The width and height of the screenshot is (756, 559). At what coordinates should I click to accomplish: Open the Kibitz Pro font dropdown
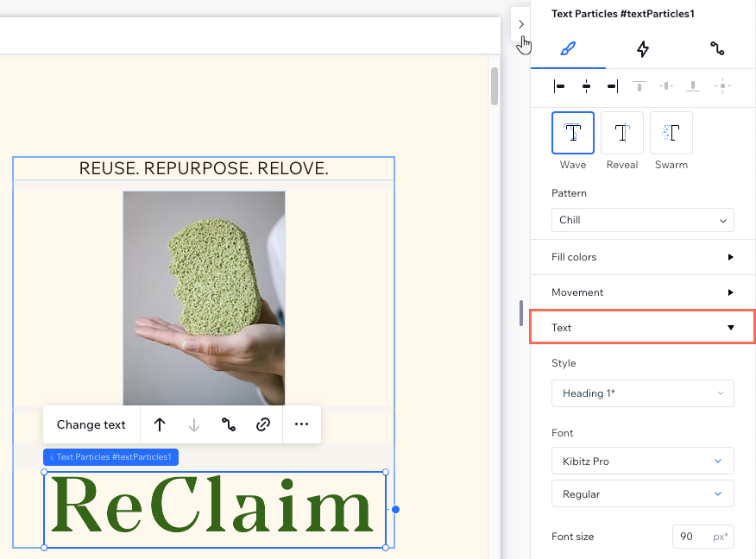point(642,461)
